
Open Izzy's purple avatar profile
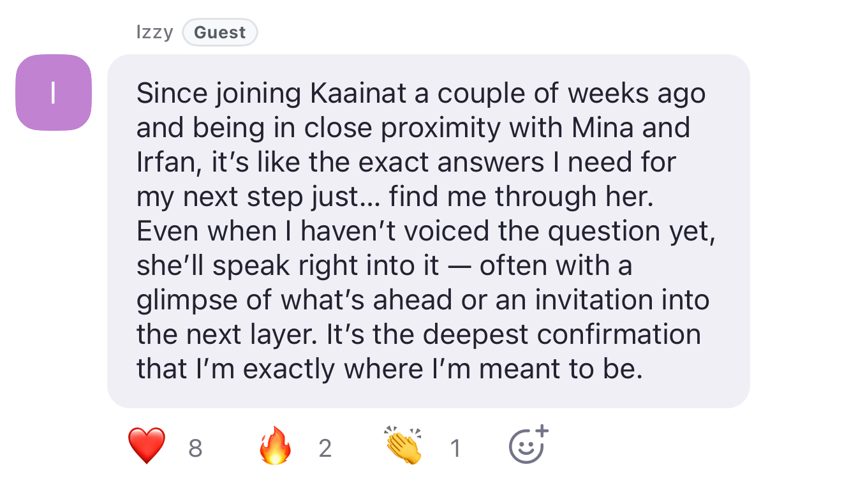pyautogui.click(x=54, y=93)
